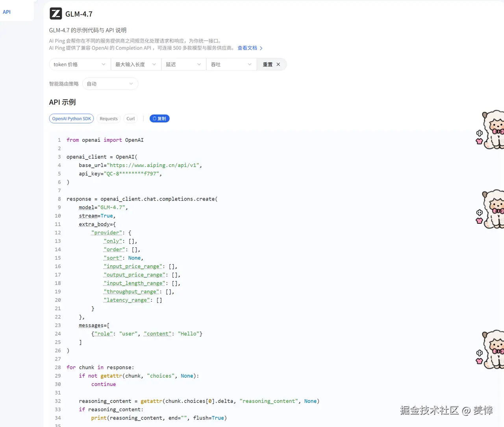Open the token 价格 dropdown
The image size is (504, 427).
(79, 65)
